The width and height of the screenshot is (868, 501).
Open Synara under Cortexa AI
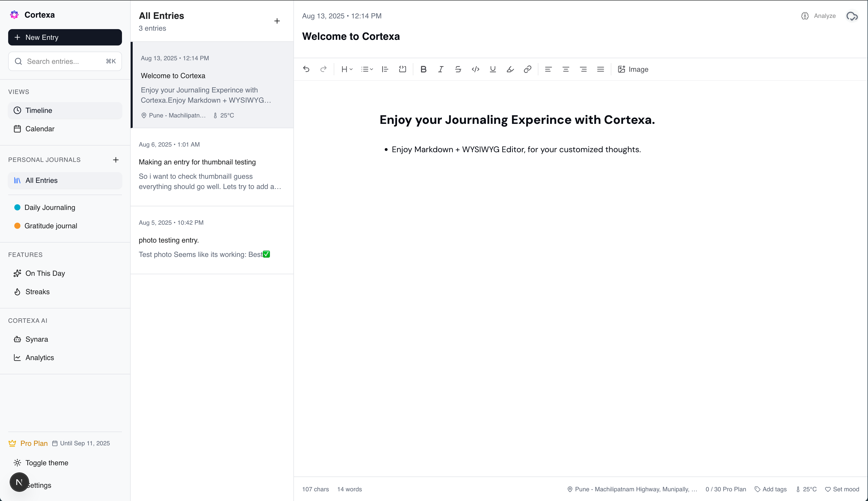(x=37, y=339)
